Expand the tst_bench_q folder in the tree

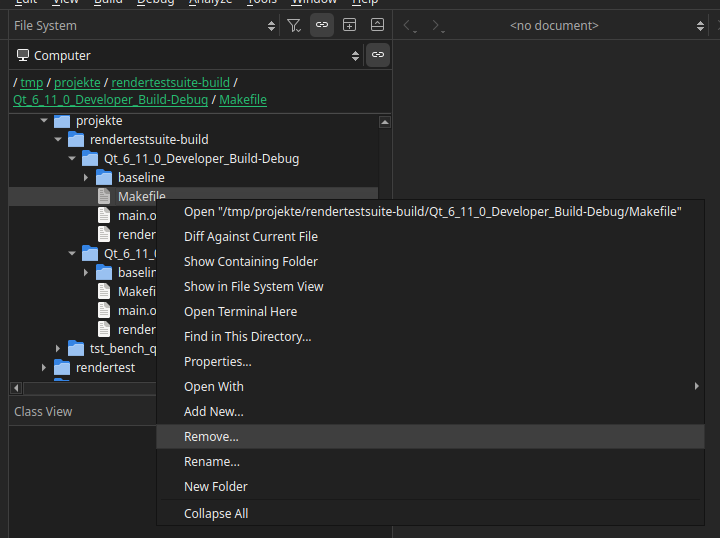click(58, 348)
